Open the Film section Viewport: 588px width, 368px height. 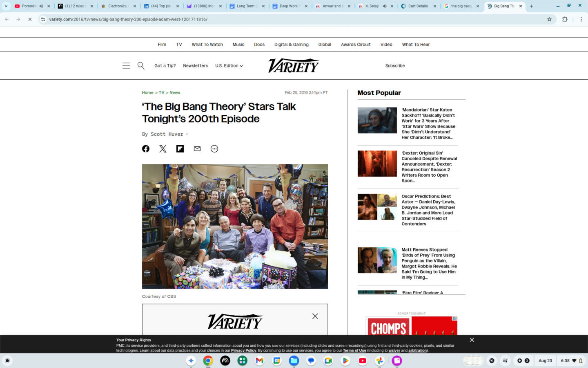coord(162,45)
